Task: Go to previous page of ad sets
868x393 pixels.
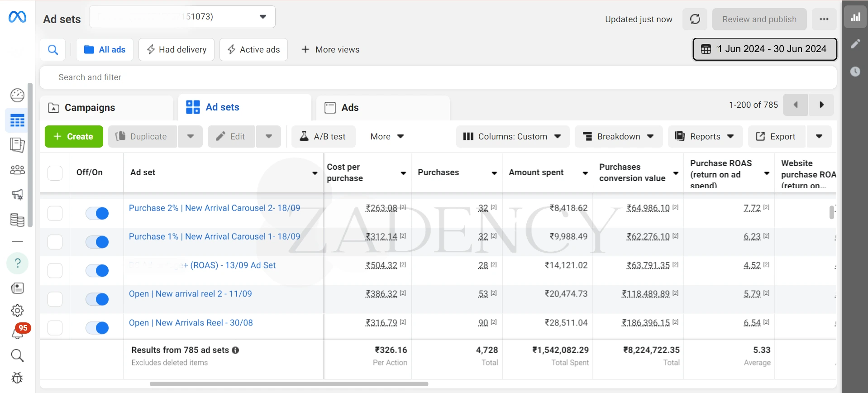Action: (795, 105)
